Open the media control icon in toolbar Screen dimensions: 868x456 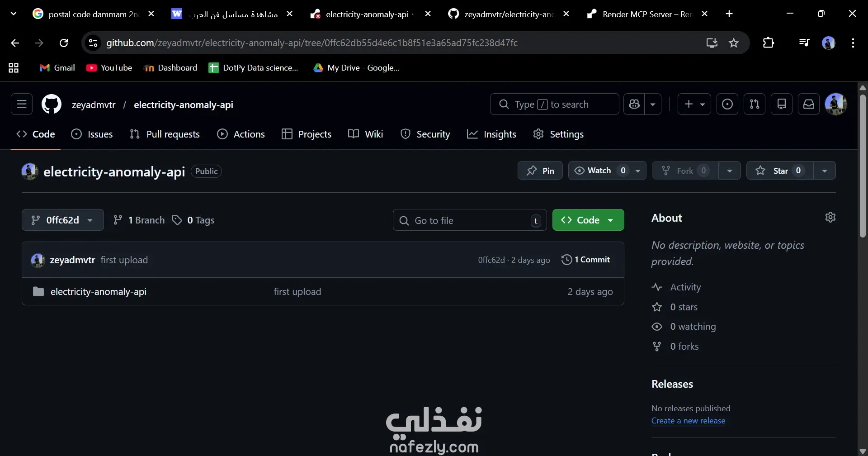pyautogui.click(x=804, y=43)
